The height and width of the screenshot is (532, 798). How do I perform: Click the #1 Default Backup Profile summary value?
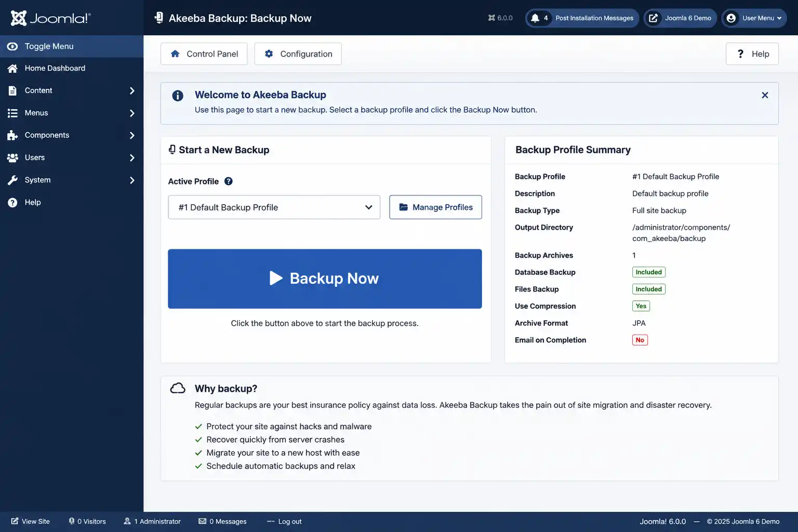tap(676, 177)
